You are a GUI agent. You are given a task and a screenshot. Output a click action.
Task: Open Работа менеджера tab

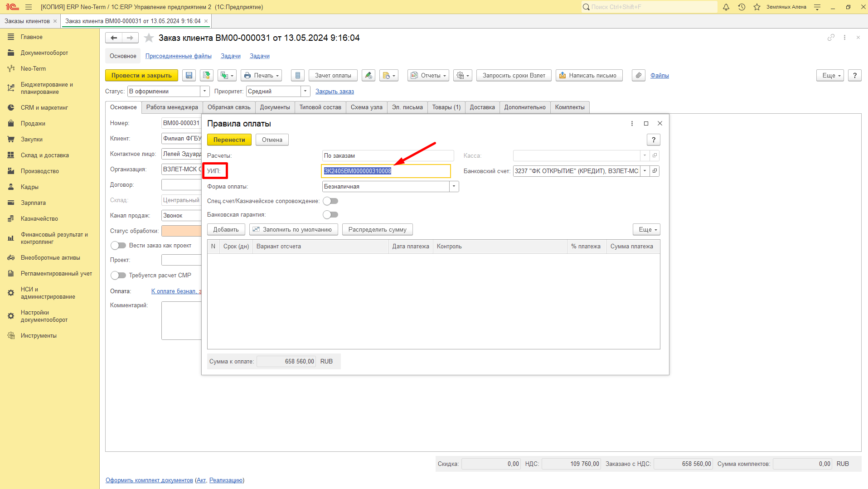point(172,107)
